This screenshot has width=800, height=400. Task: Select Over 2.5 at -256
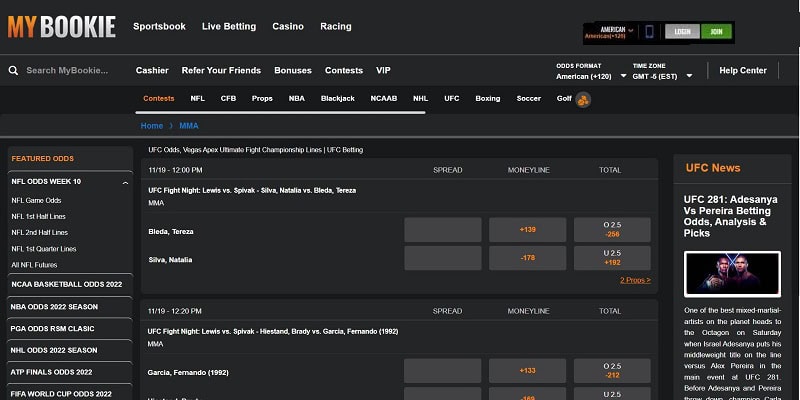click(612, 230)
